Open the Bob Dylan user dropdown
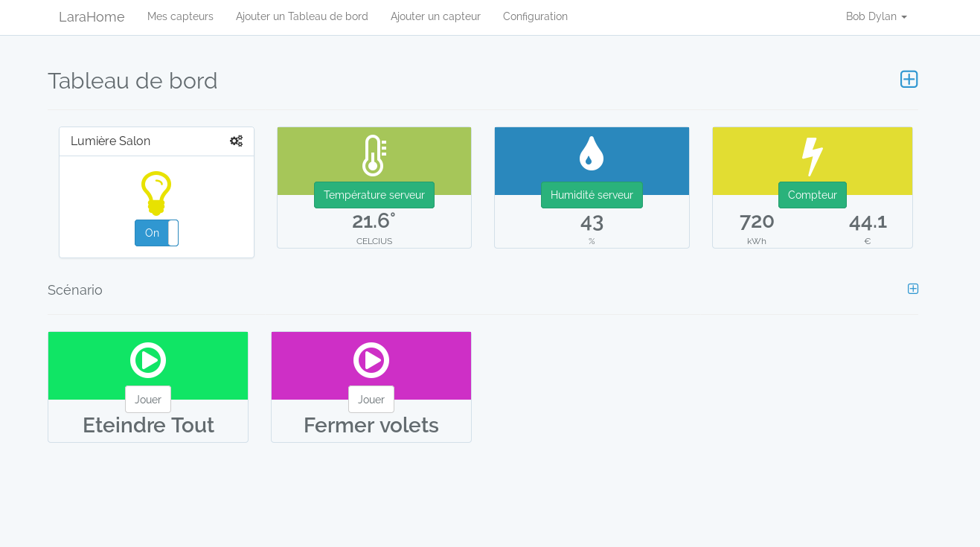The width and height of the screenshot is (980, 547). [x=876, y=16]
